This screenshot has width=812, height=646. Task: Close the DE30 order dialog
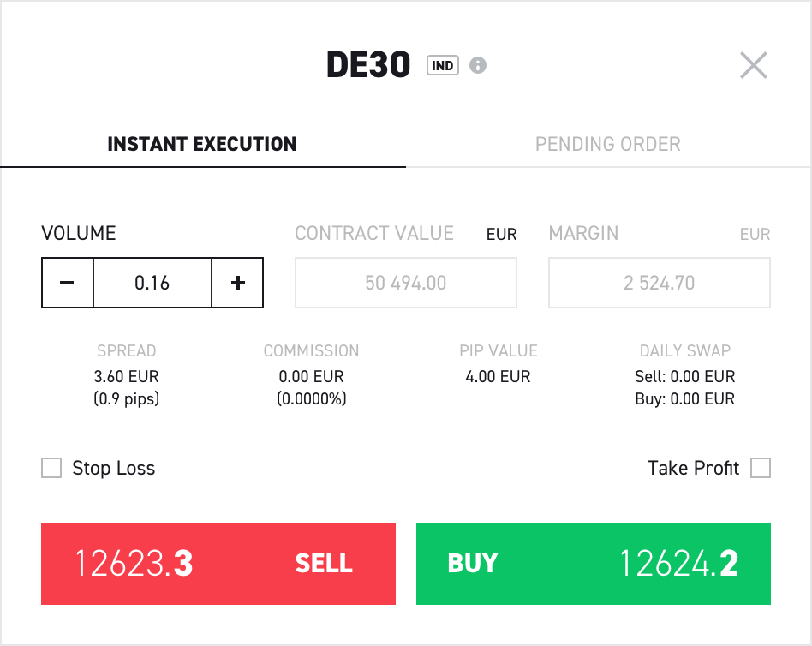pos(753,65)
